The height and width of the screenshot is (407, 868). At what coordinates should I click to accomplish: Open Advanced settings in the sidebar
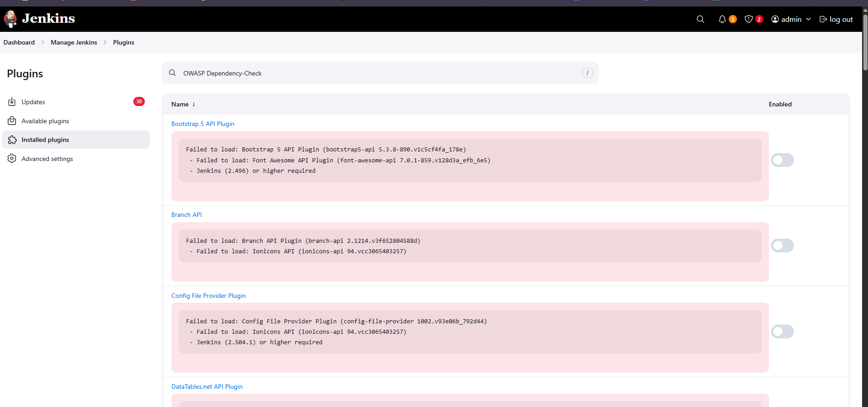[x=76, y=159]
